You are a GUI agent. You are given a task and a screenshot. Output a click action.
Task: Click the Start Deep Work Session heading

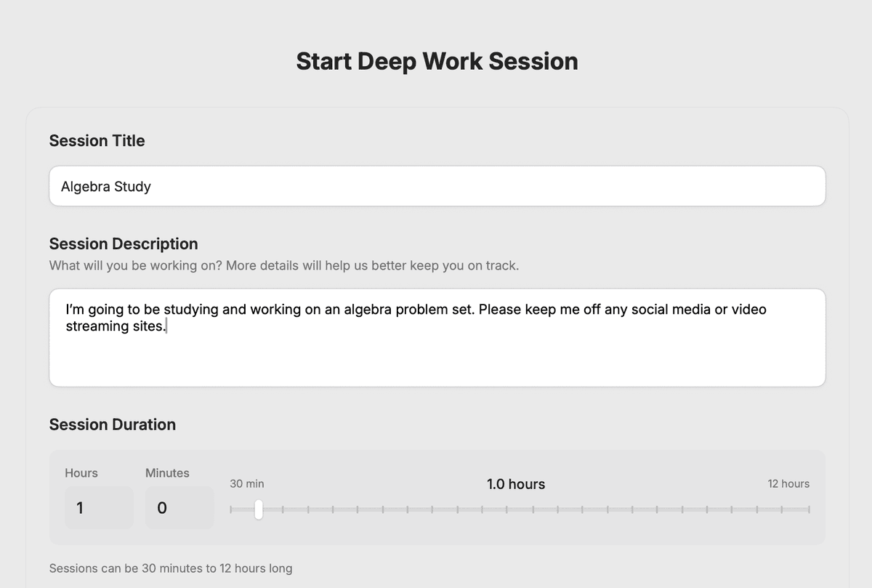point(436,61)
